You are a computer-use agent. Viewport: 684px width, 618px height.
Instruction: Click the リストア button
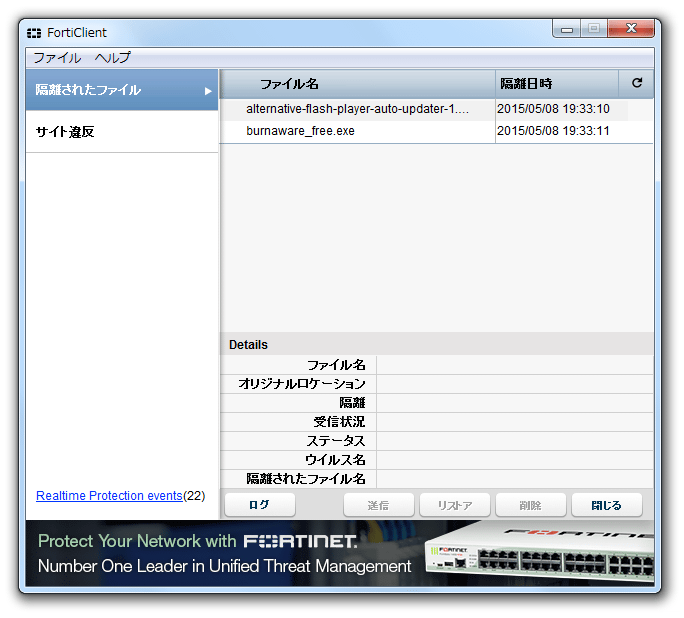tap(455, 505)
